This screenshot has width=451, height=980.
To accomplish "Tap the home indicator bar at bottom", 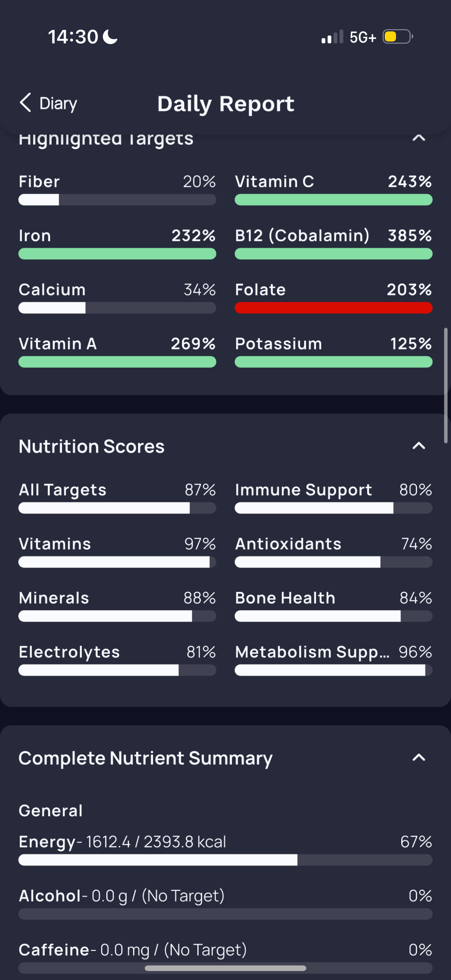I will (225, 968).
